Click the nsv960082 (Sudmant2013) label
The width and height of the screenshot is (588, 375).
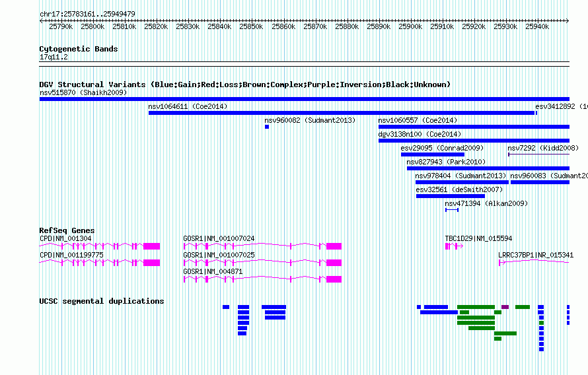click(x=310, y=120)
